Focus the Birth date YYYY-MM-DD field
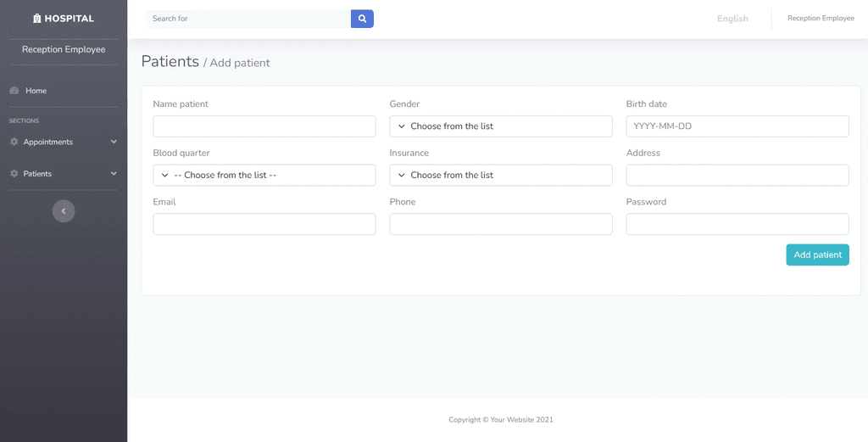This screenshot has height=442, width=868. 737,126
